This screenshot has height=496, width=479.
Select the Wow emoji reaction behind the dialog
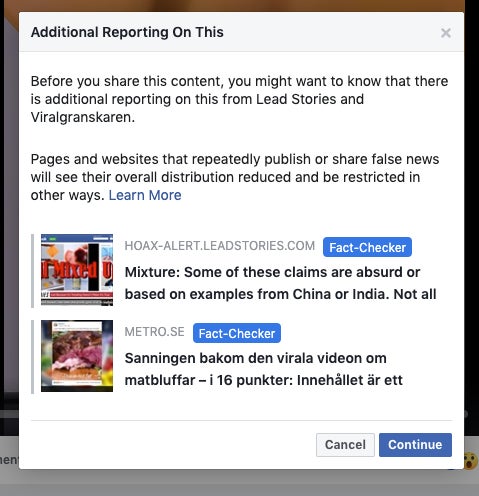[471, 461]
